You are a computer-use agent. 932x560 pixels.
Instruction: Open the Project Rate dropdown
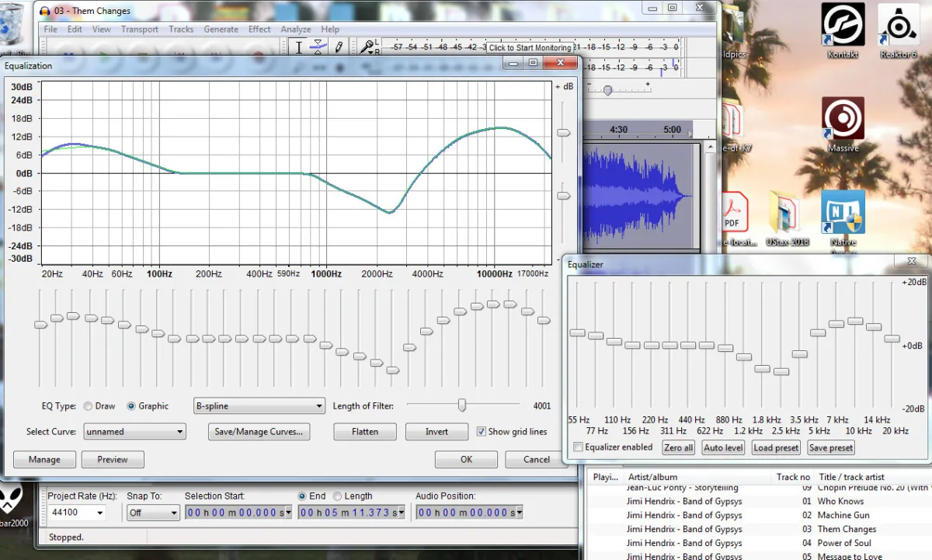coord(76,513)
